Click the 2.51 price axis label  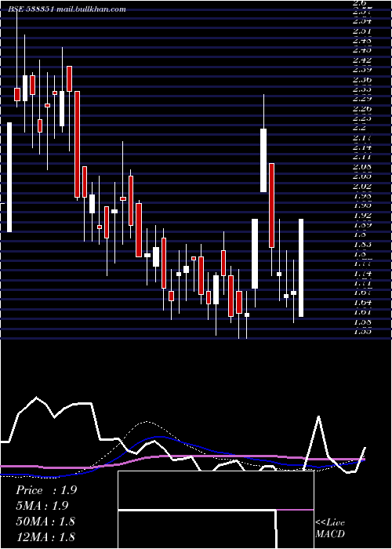361,31
